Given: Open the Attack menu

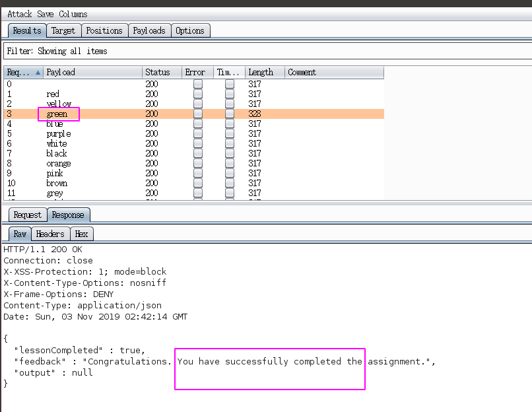Looking at the screenshot, I should 19,15.
